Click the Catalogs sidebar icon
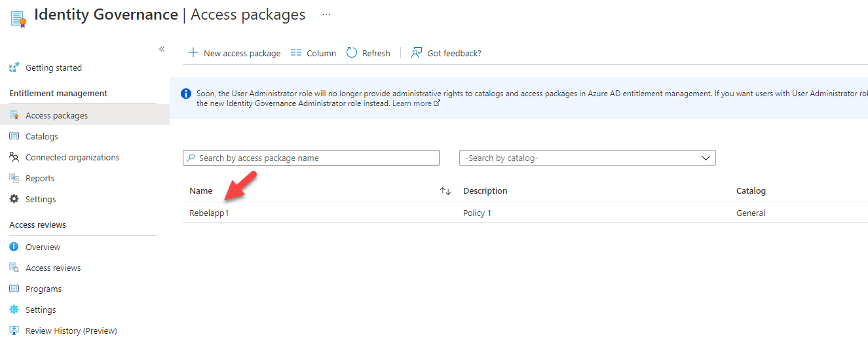 [x=14, y=136]
